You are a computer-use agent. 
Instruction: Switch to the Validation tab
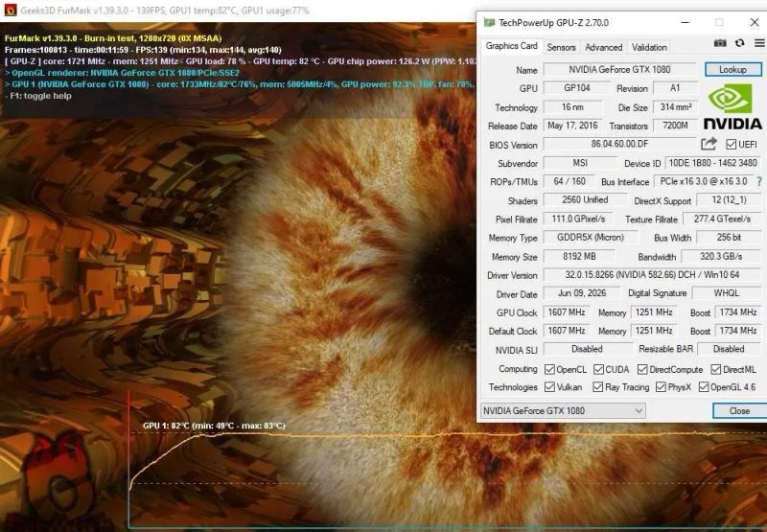point(649,47)
